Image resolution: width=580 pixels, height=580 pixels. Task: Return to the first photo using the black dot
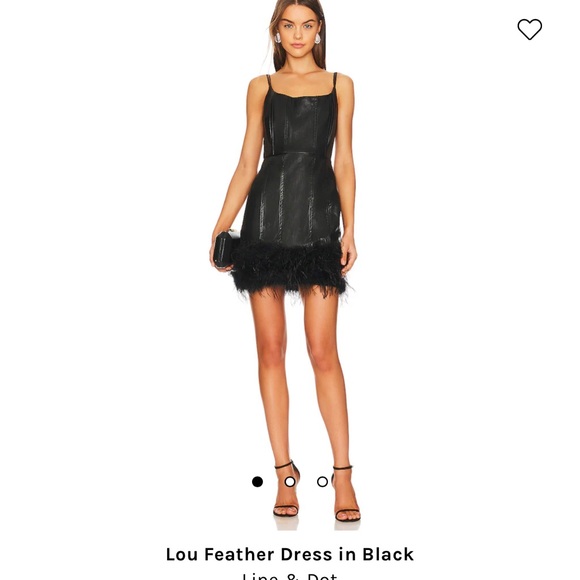click(257, 482)
